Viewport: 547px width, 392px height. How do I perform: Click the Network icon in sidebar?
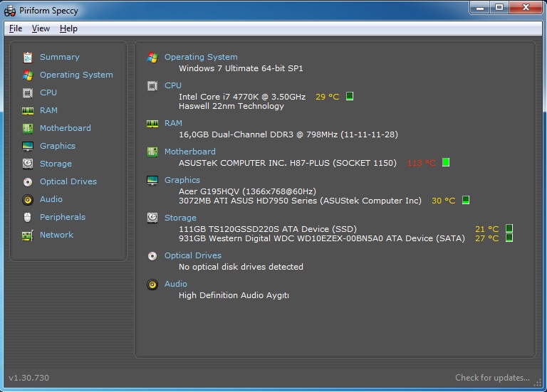click(28, 235)
